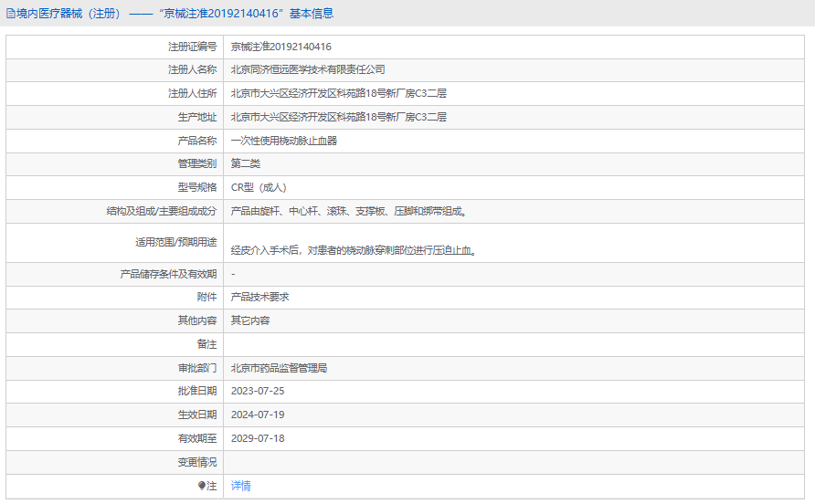Click the bulb icon next to 注
This screenshot has width=815, height=504.
[x=202, y=486]
